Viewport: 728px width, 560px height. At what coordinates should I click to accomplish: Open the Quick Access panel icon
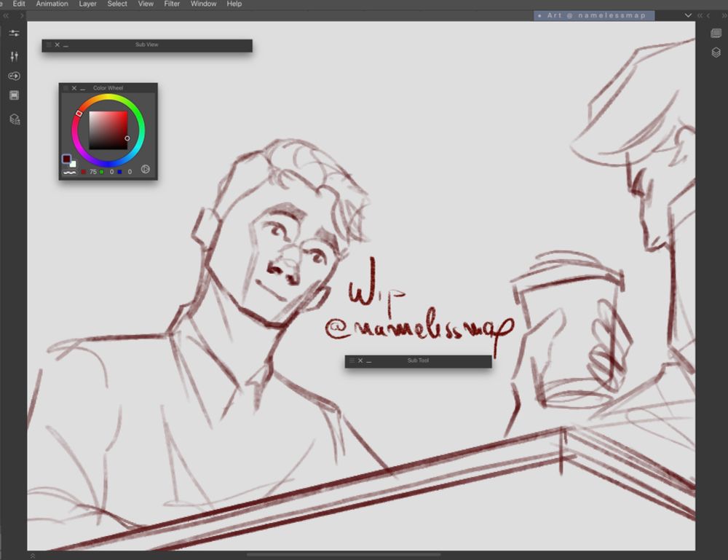click(14, 76)
